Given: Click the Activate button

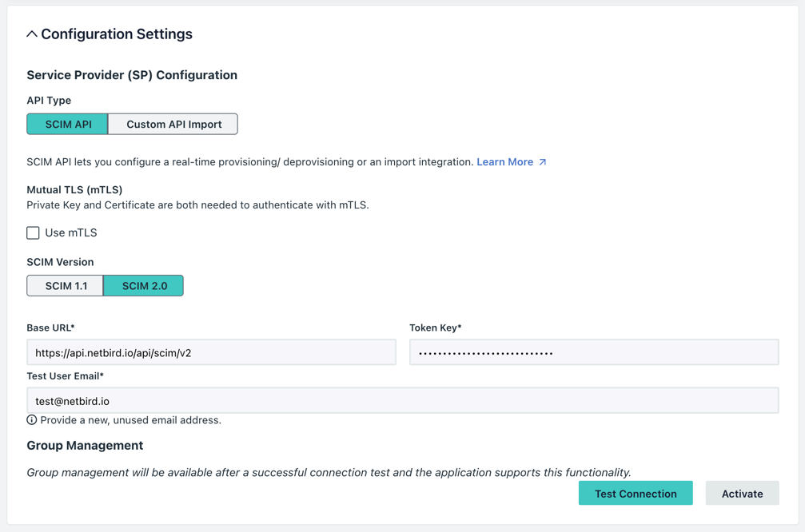Looking at the screenshot, I should (742, 493).
